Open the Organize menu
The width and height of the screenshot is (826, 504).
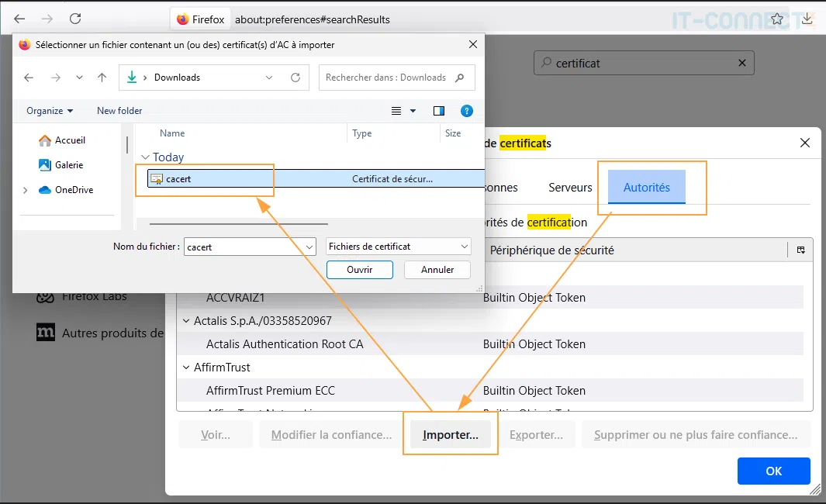tap(50, 111)
